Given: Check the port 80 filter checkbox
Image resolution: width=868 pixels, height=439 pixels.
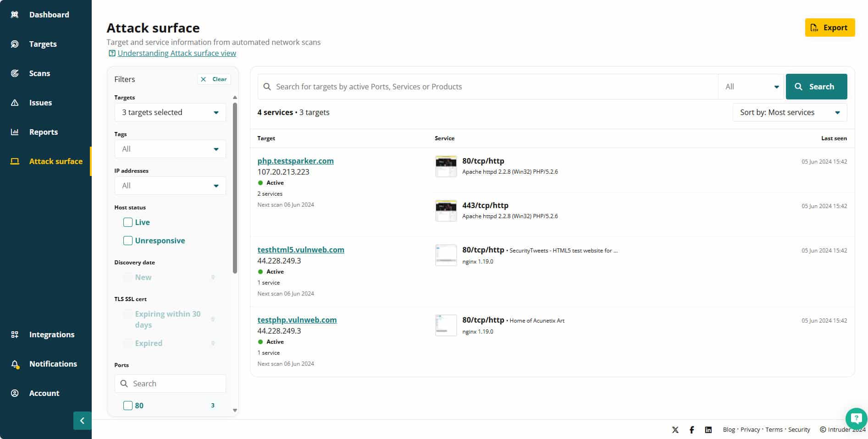Looking at the screenshot, I should coord(128,406).
